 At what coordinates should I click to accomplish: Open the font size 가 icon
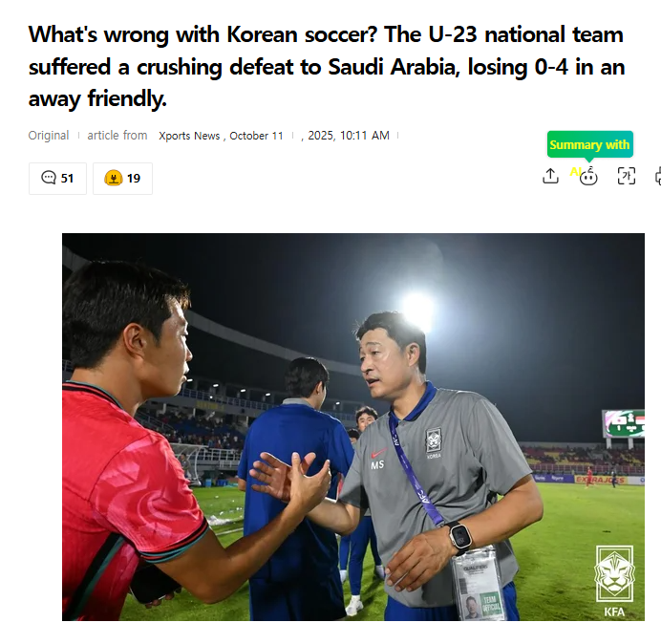click(627, 176)
